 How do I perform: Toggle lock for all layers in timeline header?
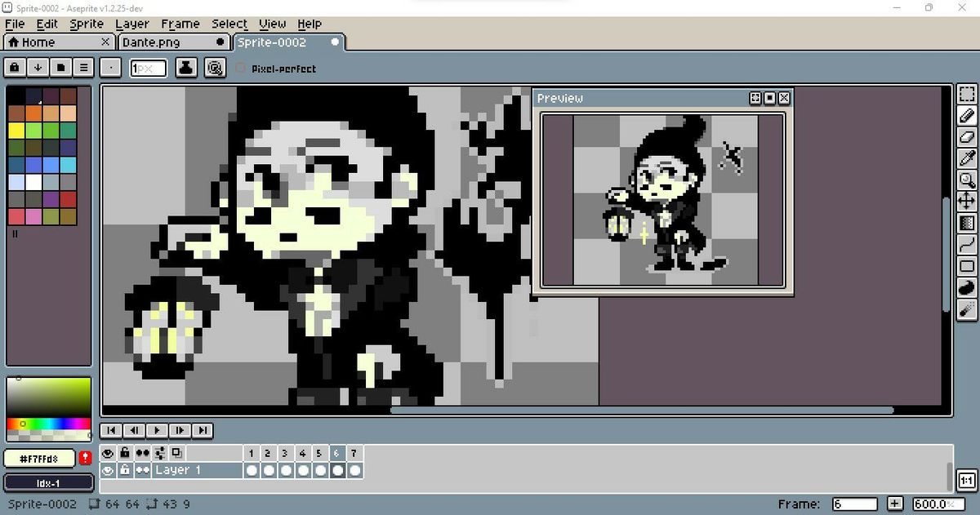tap(125, 452)
